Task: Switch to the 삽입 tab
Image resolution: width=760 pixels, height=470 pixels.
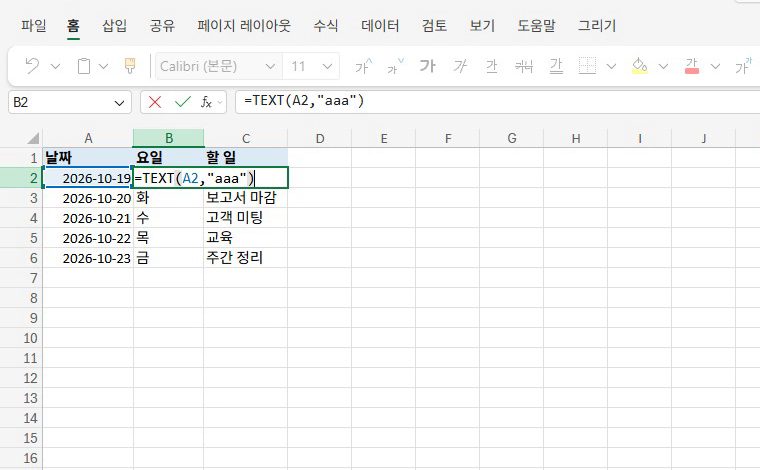Action: point(114,26)
